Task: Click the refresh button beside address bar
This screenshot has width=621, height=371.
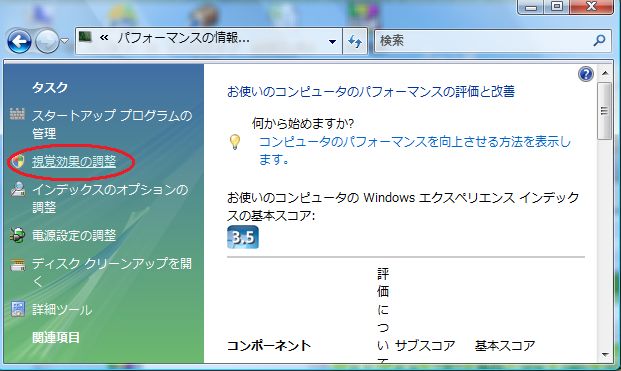Action: click(355, 41)
